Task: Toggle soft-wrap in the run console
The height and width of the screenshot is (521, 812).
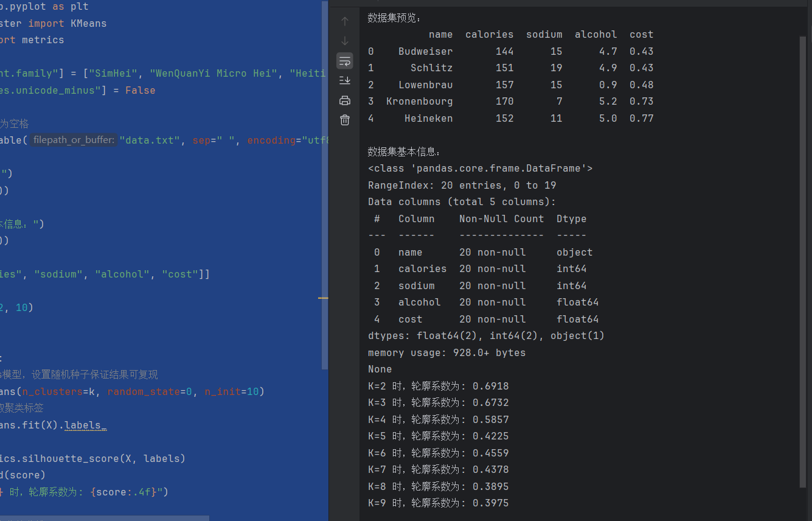Action: [345, 61]
